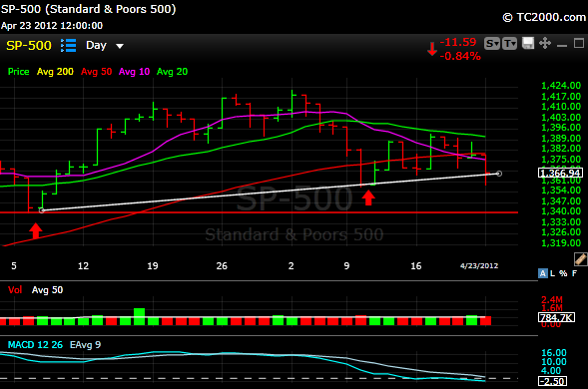Click the -0.84% percent change value
This screenshot has width=588, height=389.
click(x=460, y=56)
